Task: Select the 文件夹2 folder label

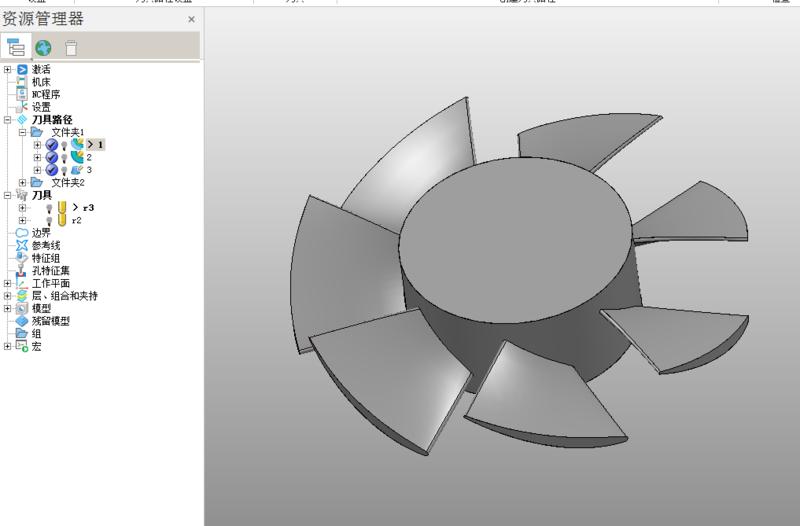Action: [x=67, y=182]
